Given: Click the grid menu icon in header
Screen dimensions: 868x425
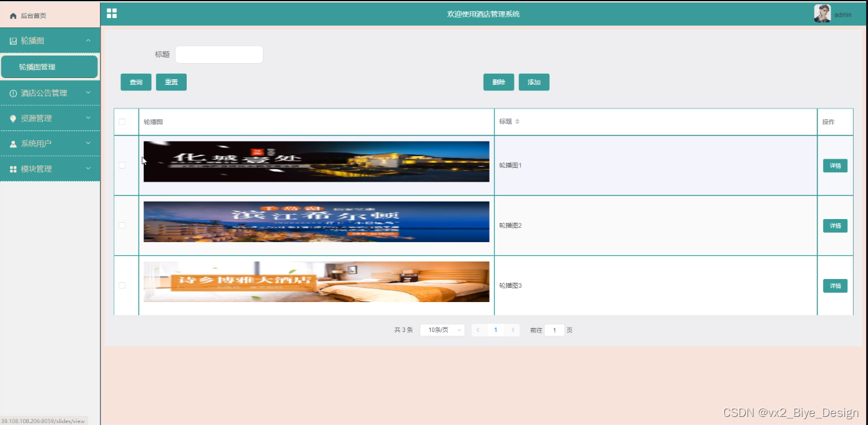Looking at the screenshot, I should (112, 13).
